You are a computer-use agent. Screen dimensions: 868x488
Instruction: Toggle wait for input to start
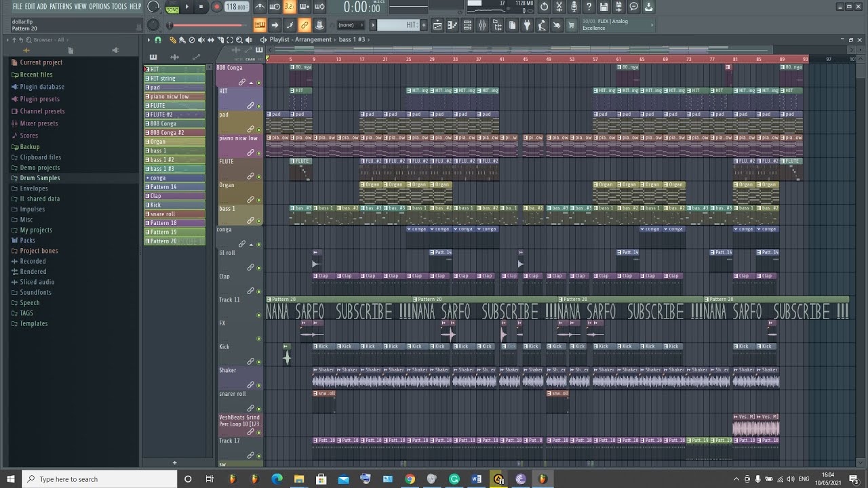(x=275, y=7)
